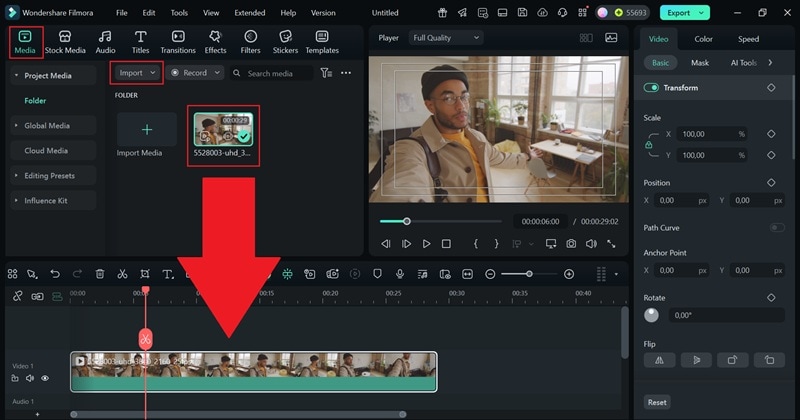
Task: Open the Full Quality dropdown
Action: (446, 38)
